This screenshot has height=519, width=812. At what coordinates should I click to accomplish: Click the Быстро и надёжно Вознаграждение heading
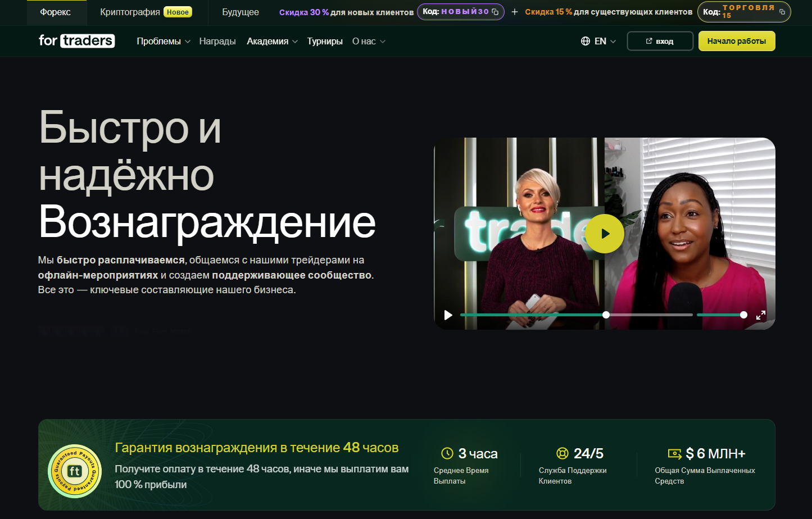tap(207, 175)
